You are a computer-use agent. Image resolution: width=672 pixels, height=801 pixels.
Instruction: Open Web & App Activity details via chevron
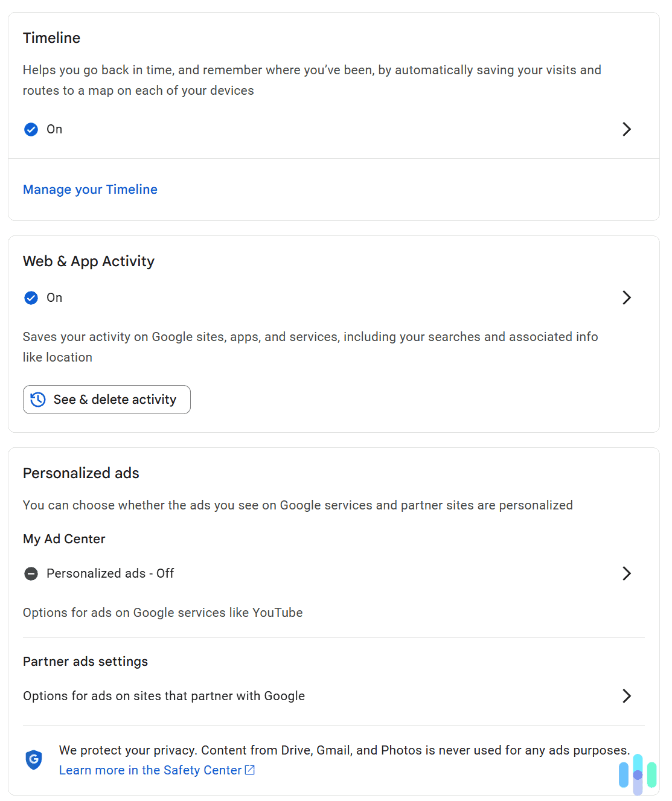point(627,298)
